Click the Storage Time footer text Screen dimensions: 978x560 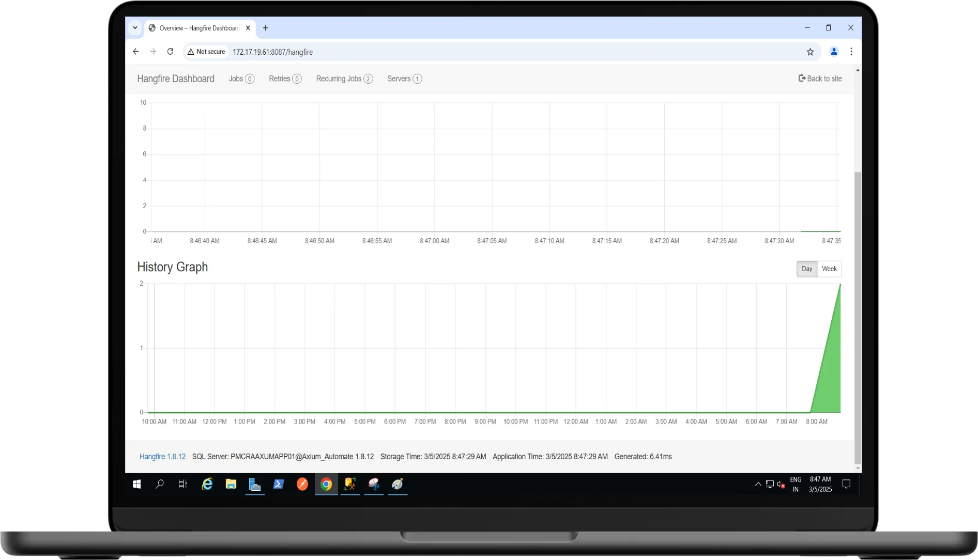[x=433, y=457]
